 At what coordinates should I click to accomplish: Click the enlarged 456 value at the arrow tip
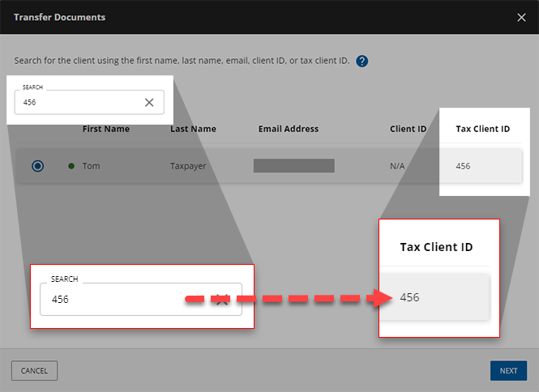(x=410, y=297)
